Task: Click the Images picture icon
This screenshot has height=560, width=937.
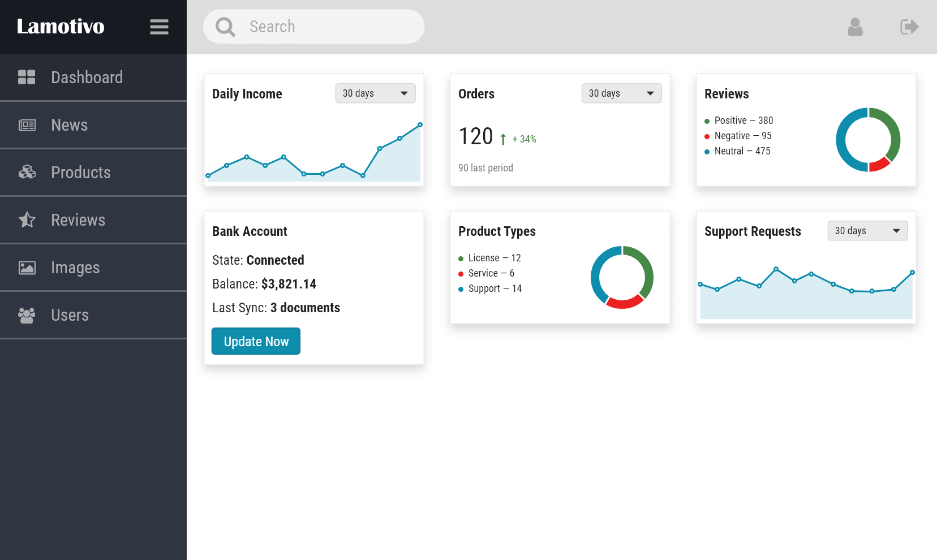Action: (27, 268)
